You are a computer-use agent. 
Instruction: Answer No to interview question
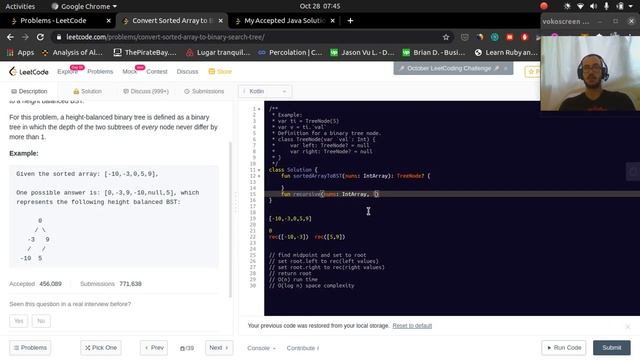(41, 321)
